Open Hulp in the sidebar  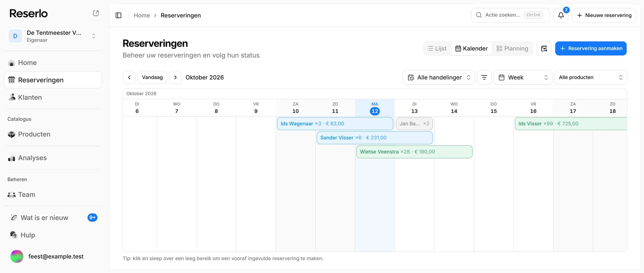(x=53, y=235)
